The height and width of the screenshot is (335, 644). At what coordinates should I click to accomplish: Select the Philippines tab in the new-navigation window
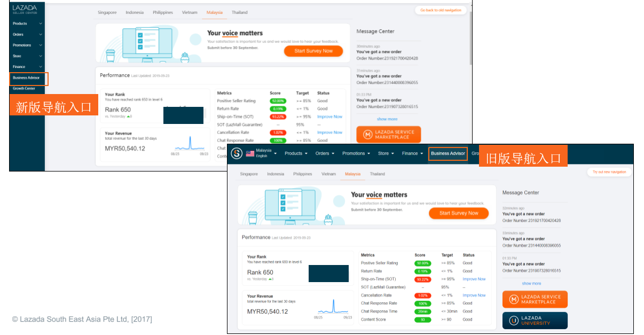pos(163,12)
